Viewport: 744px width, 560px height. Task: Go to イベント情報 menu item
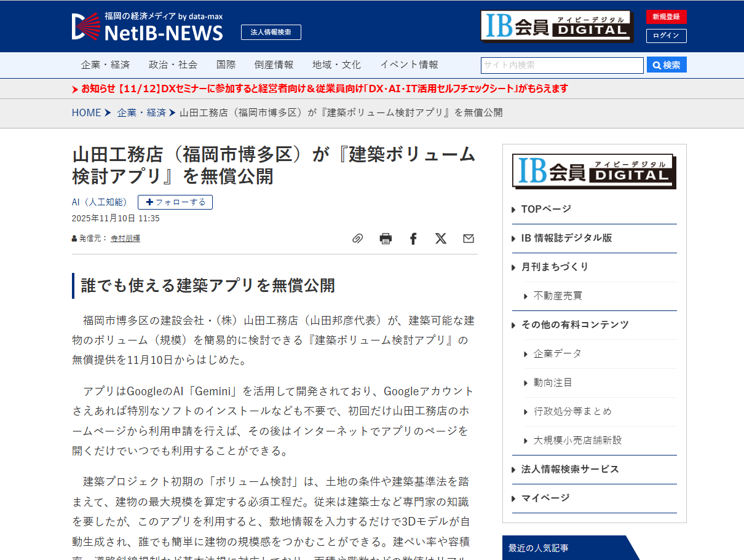point(409,65)
